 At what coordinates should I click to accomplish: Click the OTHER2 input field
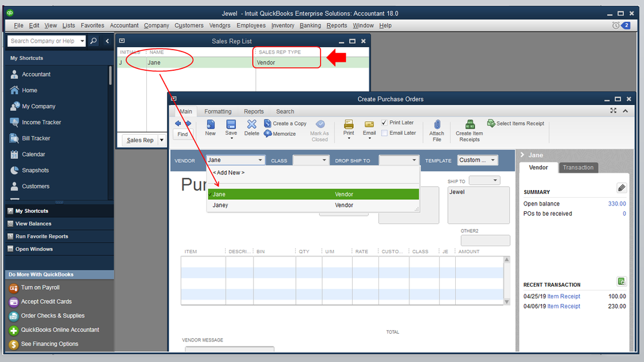(485, 240)
